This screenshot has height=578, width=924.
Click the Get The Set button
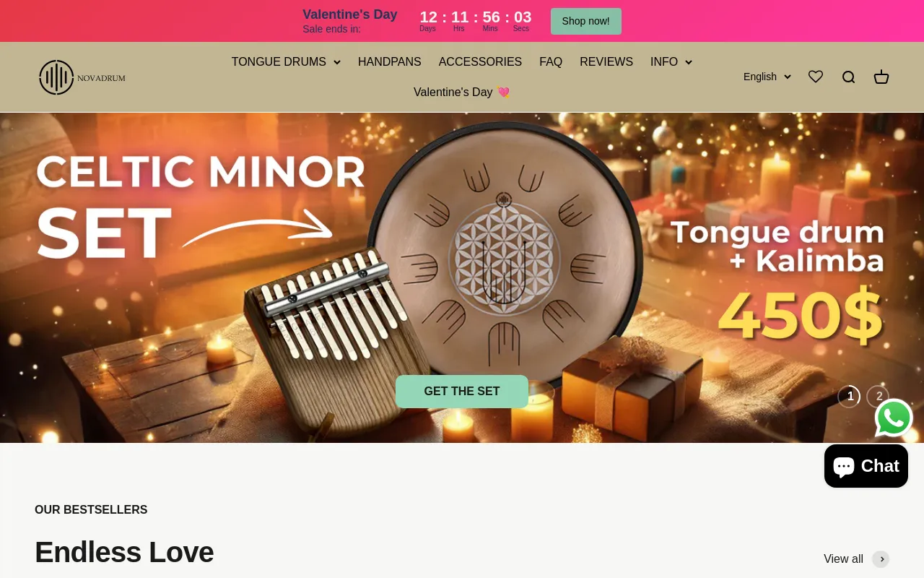462,392
